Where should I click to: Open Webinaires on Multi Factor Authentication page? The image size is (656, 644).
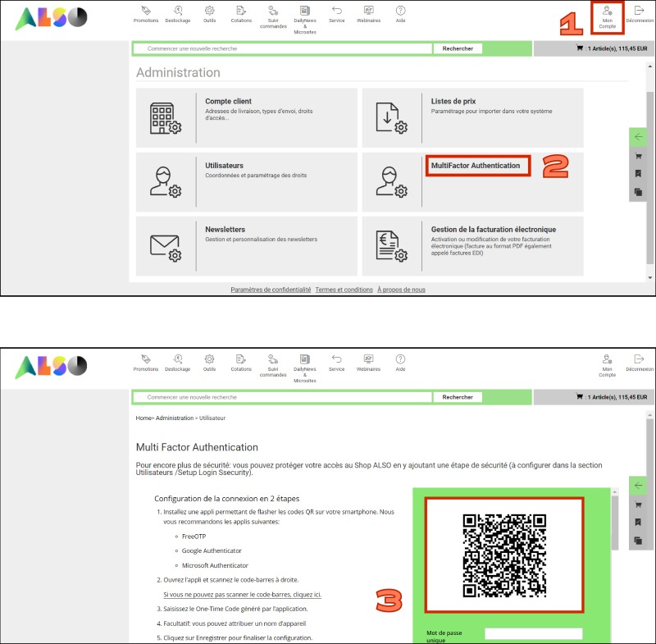(x=368, y=363)
